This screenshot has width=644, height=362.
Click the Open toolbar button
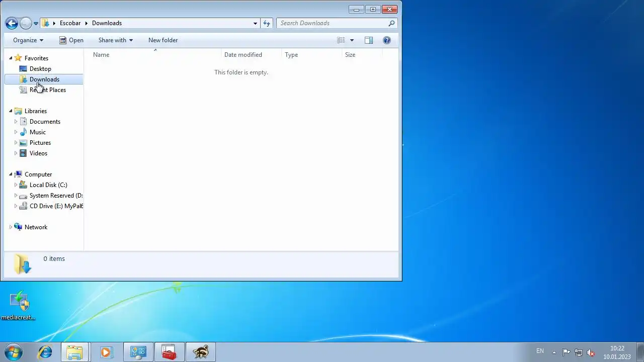click(71, 40)
